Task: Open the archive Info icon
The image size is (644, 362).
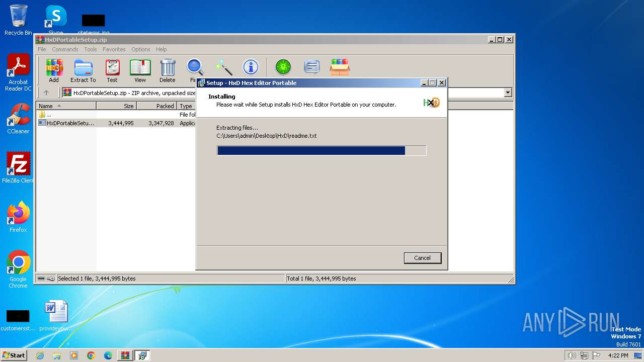Action: (x=251, y=67)
